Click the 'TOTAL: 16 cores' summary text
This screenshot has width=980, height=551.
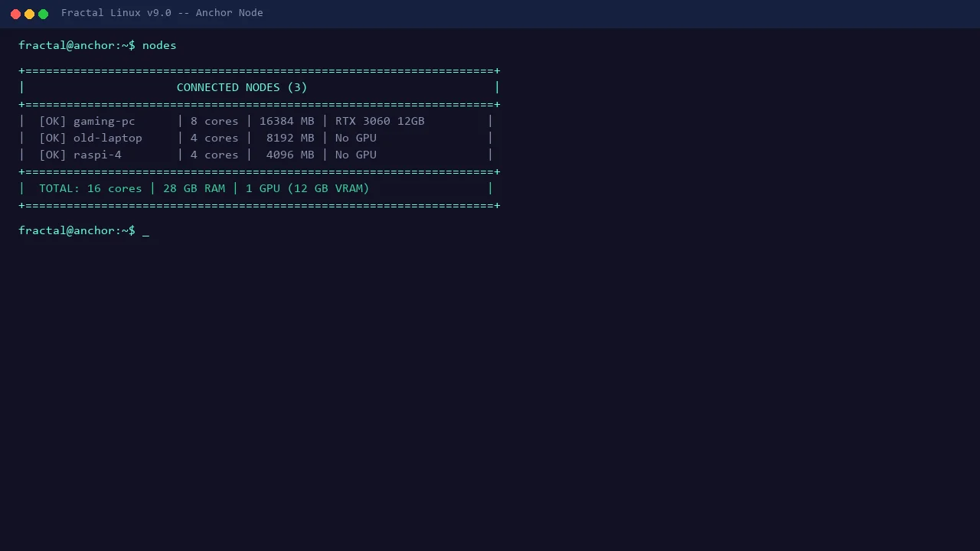(90, 188)
